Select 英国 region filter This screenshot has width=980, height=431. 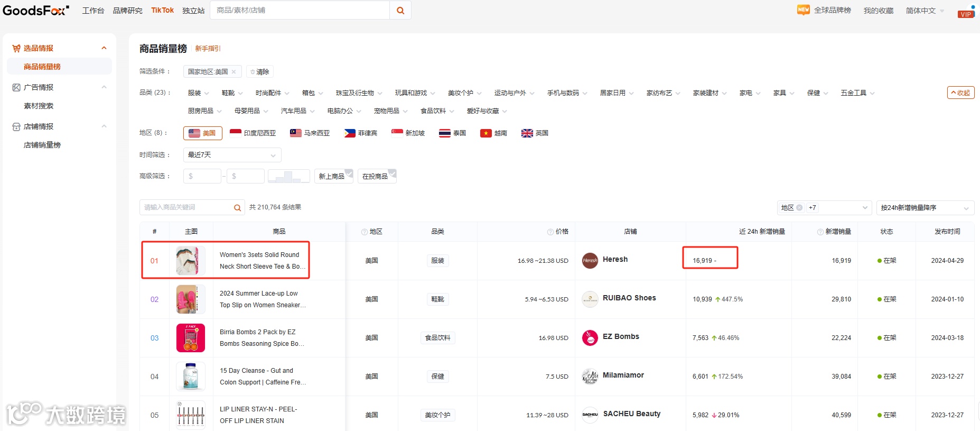[535, 133]
